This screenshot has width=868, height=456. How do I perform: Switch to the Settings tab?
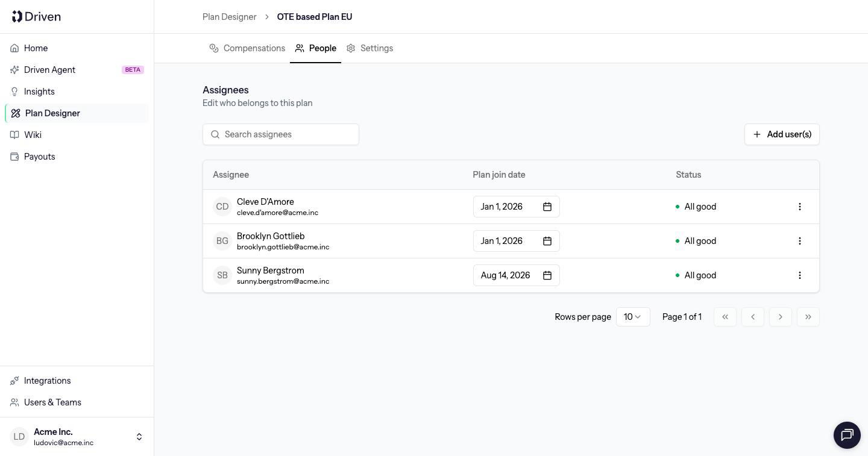(370, 48)
